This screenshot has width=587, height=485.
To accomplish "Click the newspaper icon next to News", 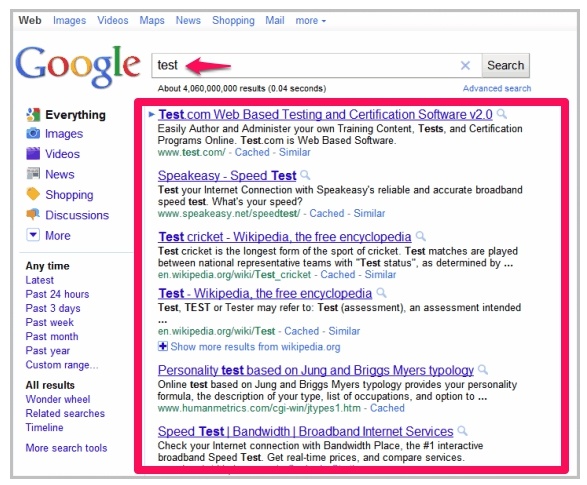I will 33,174.
